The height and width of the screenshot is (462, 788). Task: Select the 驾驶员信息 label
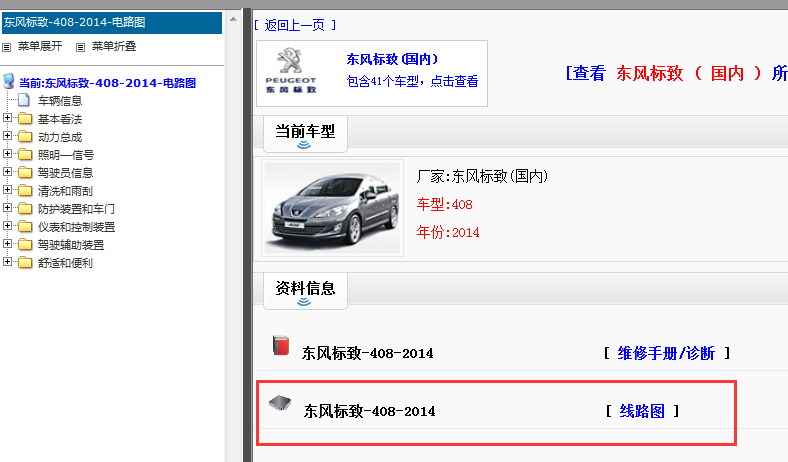65,173
